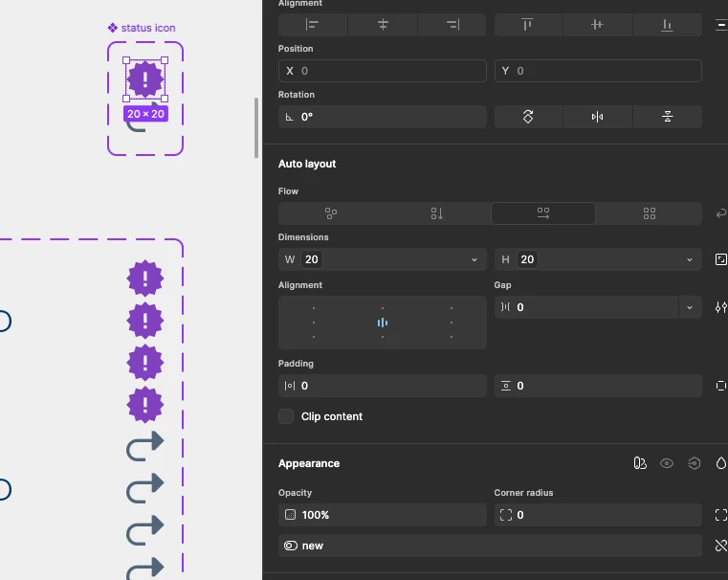Viewport: 728px width, 580px height.
Task: Align left in the Alignment row
Action: point(313,25)
